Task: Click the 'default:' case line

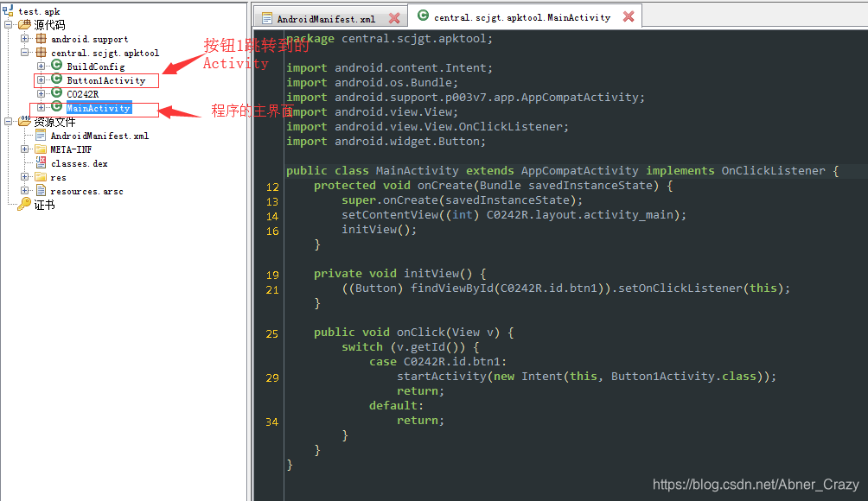Action: (x=396, y=406)
